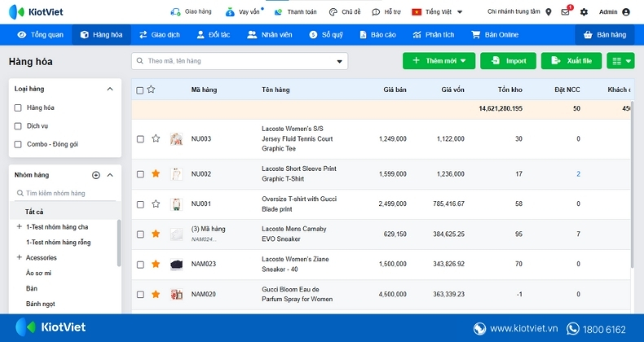
Task: Open the Bán Online menu
Action: point(495,35)
